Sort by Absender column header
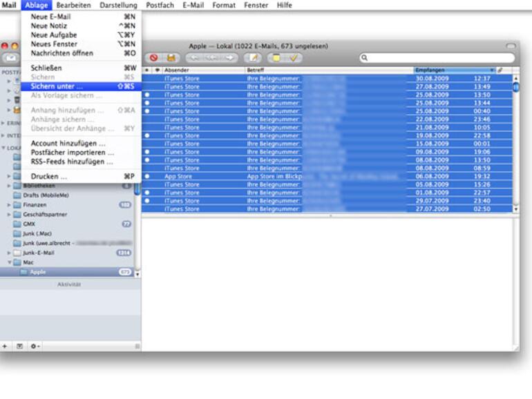 click(204, 70)
